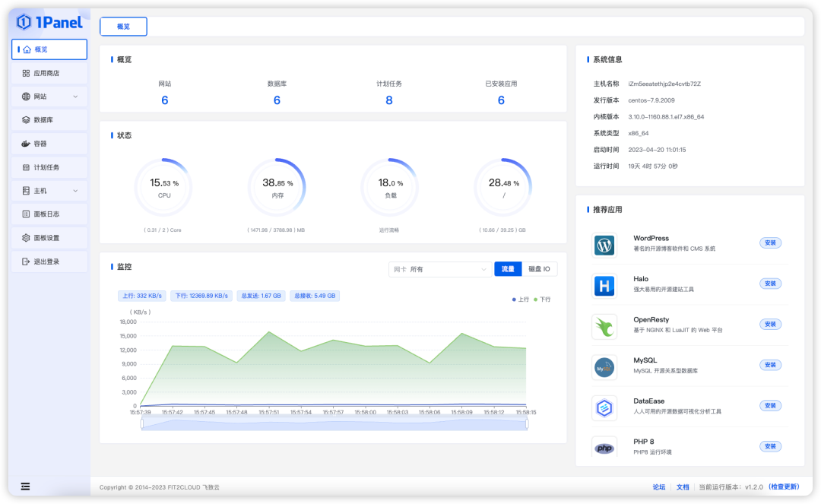Select the 概览 tab at top
Viewport: 821px width, 504px height.
point(124,26)
